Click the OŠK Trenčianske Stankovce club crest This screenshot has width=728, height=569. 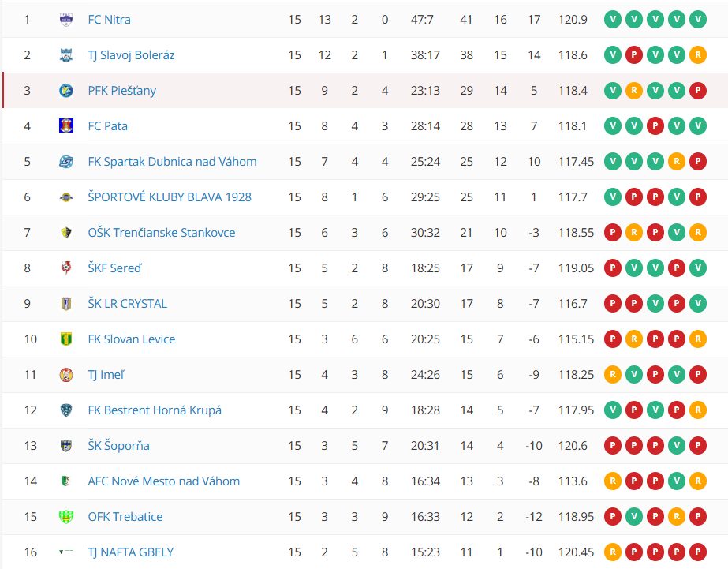point(66,232)
